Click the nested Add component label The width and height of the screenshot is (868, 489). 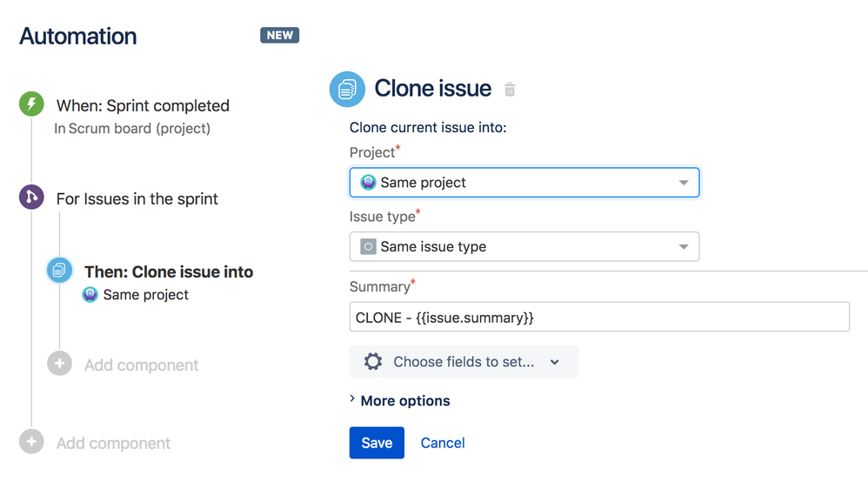point(142,365)
